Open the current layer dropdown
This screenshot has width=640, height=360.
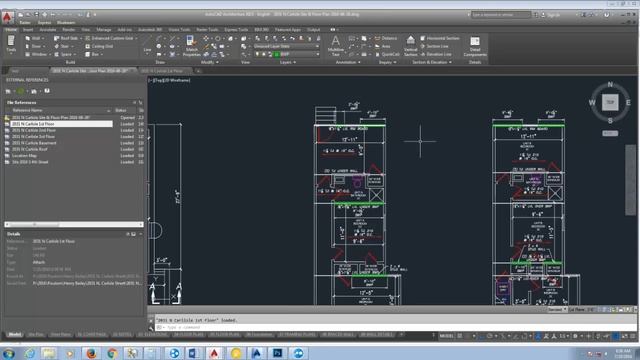[287, 54]
